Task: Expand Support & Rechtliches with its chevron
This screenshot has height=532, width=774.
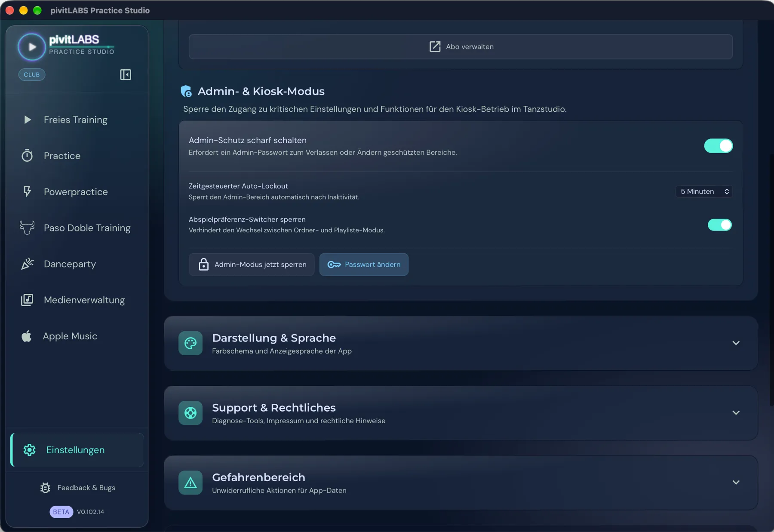Action: click(736, 413)
